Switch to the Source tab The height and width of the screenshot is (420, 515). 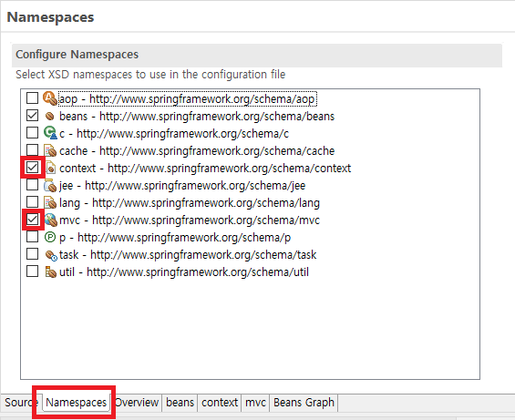(x=21, y=403)
